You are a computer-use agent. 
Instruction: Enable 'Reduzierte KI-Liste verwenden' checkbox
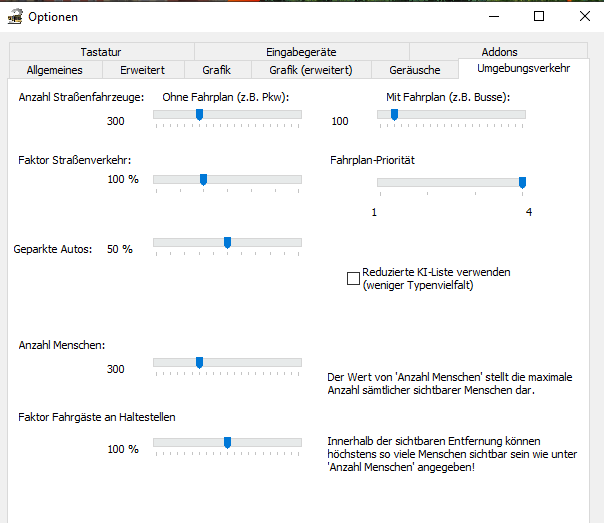click(353, 278)
